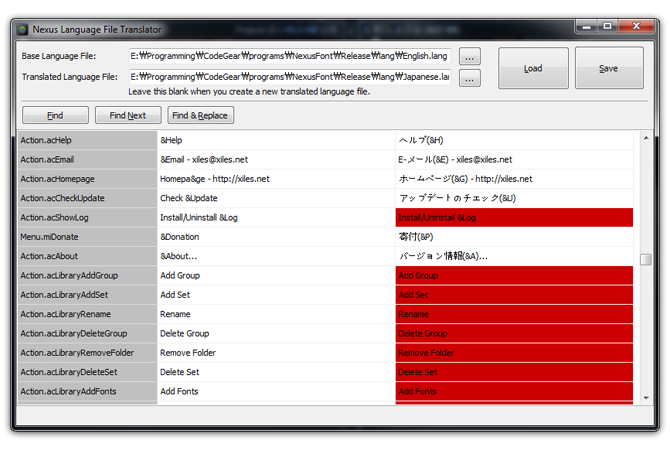
Task: Select the Action.acLibraryRemoveFolder key cell
Action: coord(87,353)
